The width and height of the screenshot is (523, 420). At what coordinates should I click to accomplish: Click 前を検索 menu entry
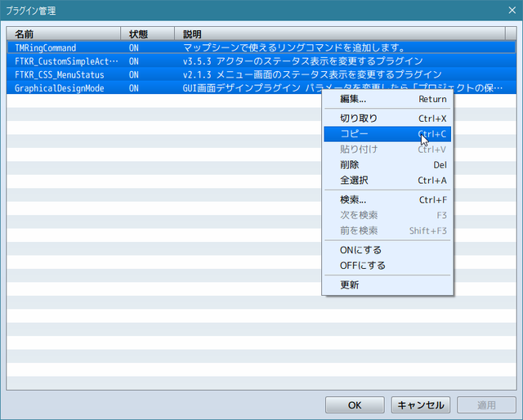click(387, 230)
